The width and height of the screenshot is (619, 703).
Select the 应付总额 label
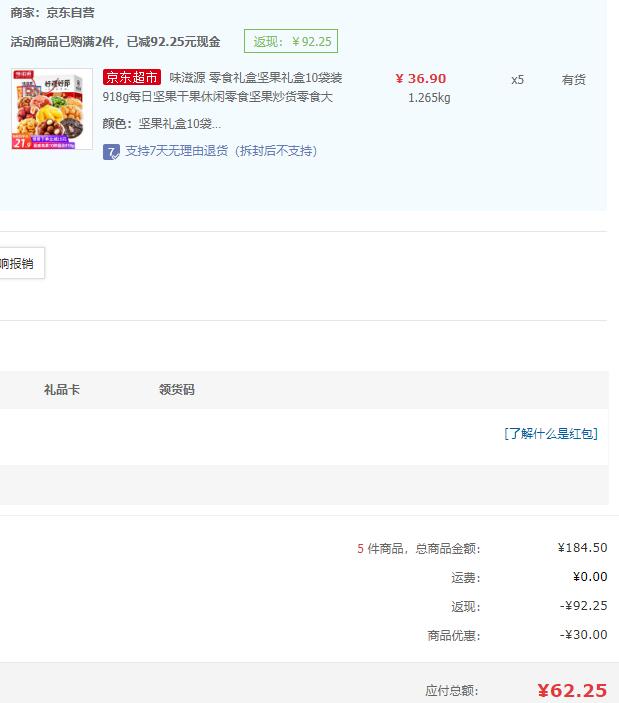point(452,690)
